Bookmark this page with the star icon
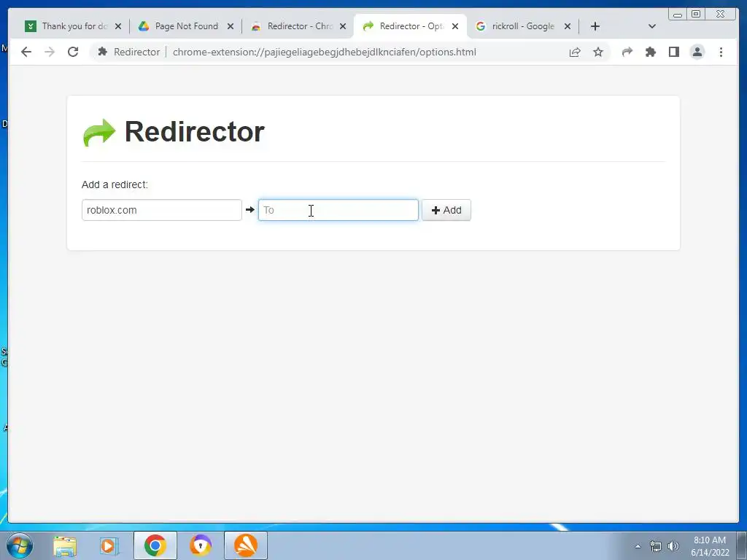The height and width of the screenshot is (560, 747). coord(598,52)
